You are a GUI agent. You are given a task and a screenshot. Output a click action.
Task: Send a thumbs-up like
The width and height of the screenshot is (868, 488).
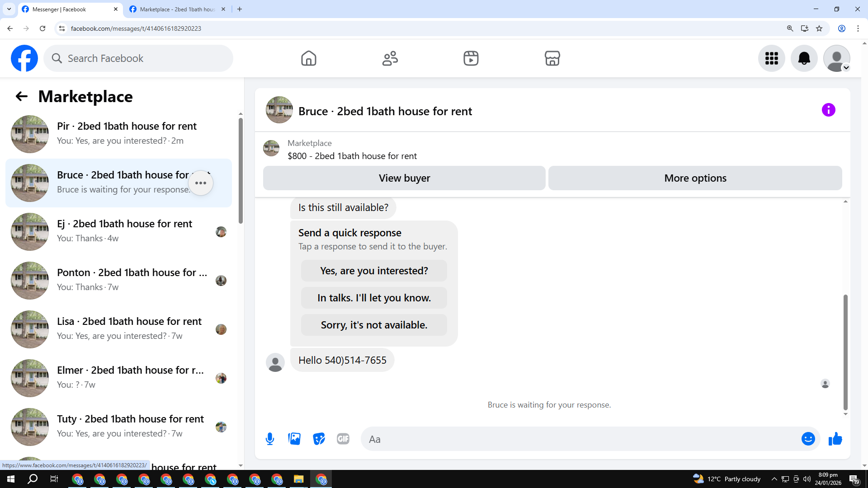(835, 439)
